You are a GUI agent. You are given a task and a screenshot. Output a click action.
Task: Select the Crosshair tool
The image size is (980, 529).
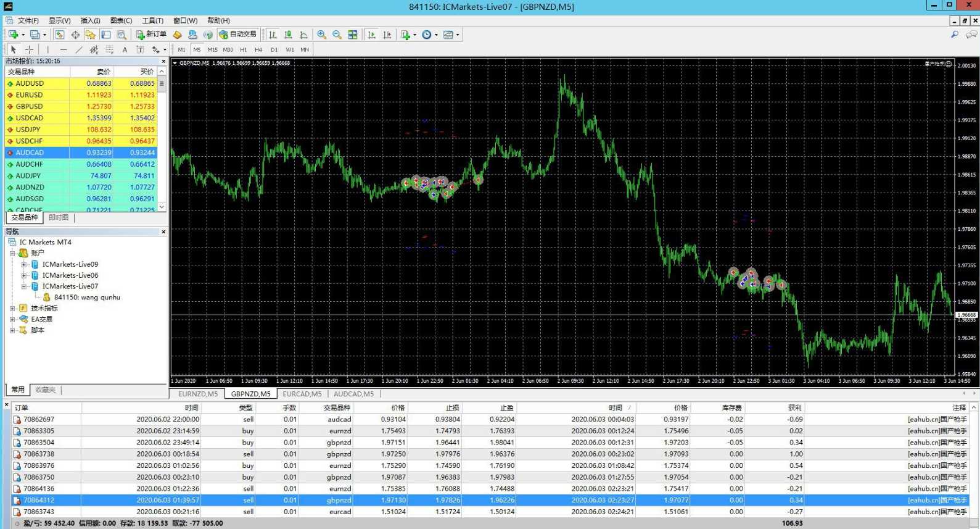point(29,49)
